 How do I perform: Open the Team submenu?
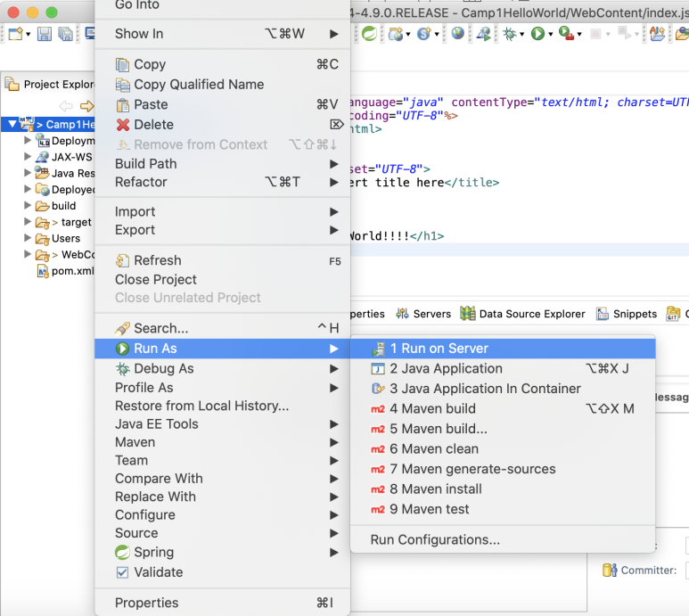pos(222,461)
